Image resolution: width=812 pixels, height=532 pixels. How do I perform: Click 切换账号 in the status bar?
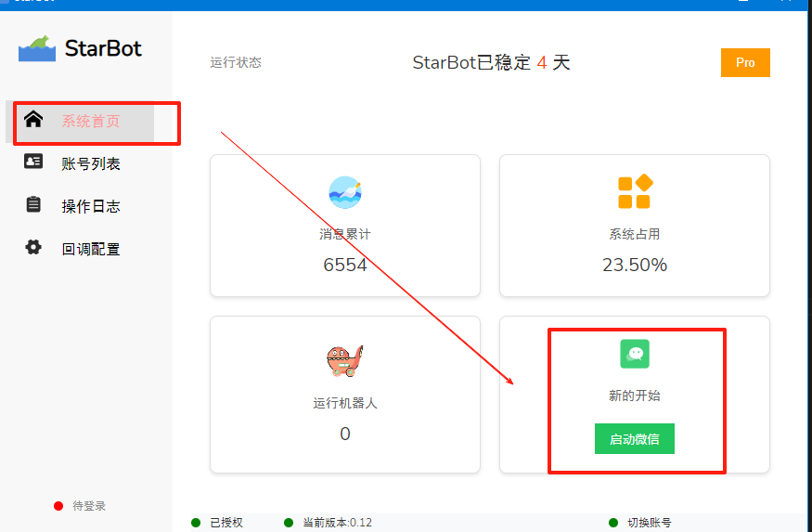[649, 523]
